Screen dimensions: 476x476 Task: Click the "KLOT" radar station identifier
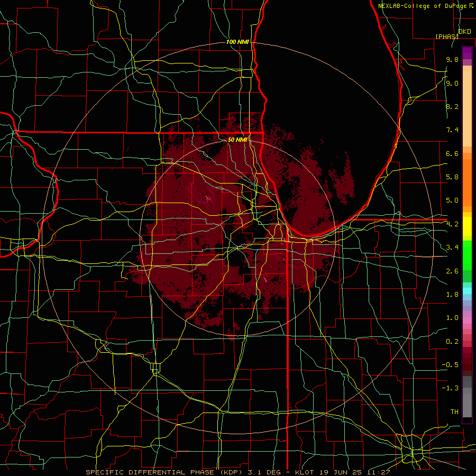[305, 472]
